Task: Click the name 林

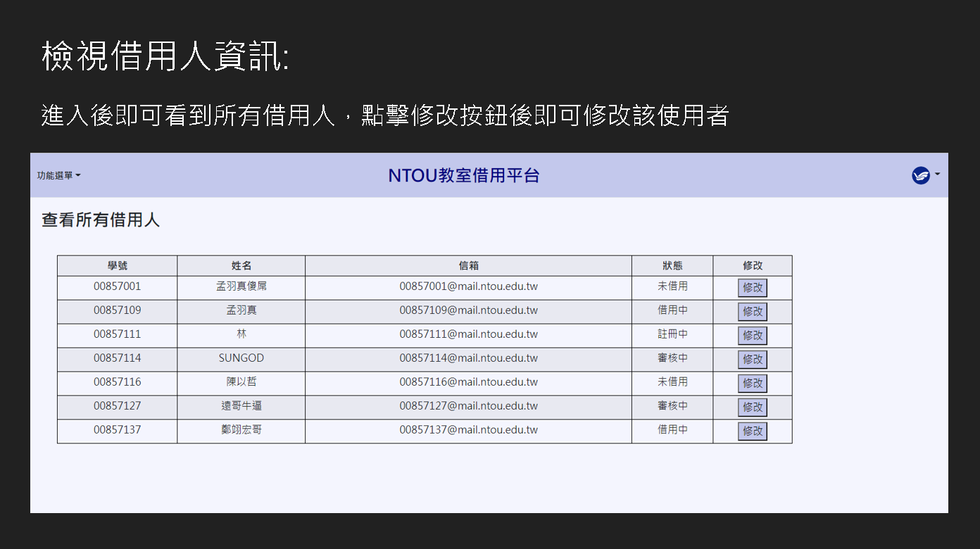Action: coord(241,334)
